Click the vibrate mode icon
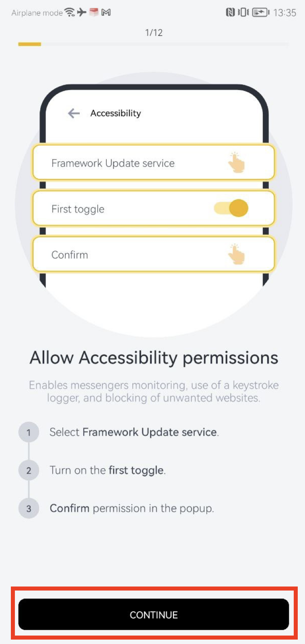The image size is (305, 644). (x=243, y=12)
